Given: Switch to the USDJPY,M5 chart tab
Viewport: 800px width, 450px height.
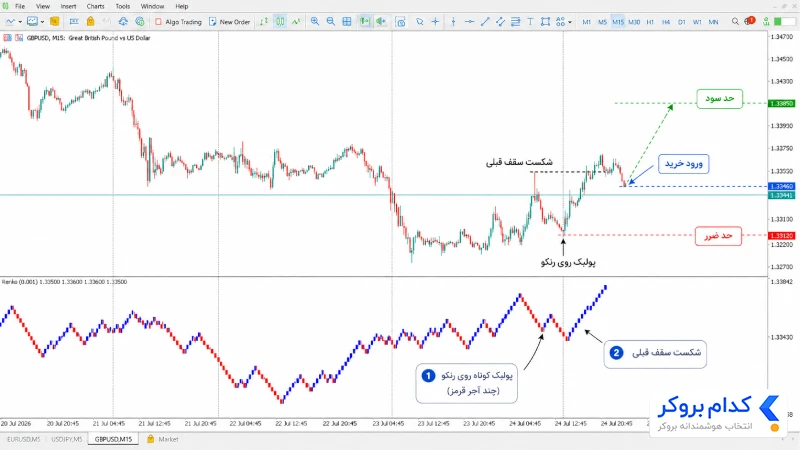Looking at the screenshot, I should [x=66, y=439].
